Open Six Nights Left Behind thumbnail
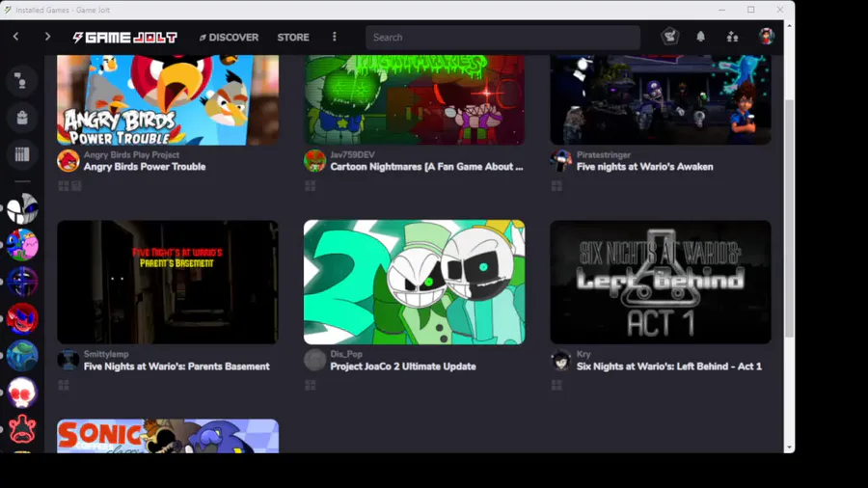Image resolution: width=868 pixels, height=488 pixels. tap(661, 283)
